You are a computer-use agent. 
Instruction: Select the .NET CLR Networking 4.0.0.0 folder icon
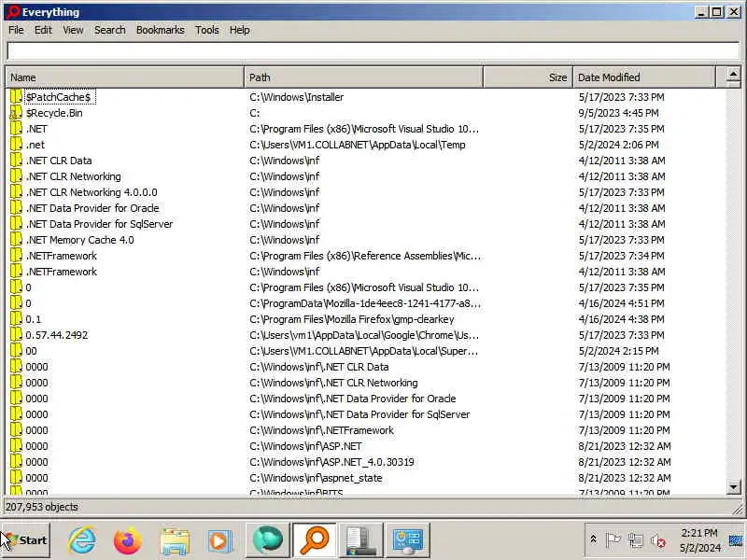[16, 192]
